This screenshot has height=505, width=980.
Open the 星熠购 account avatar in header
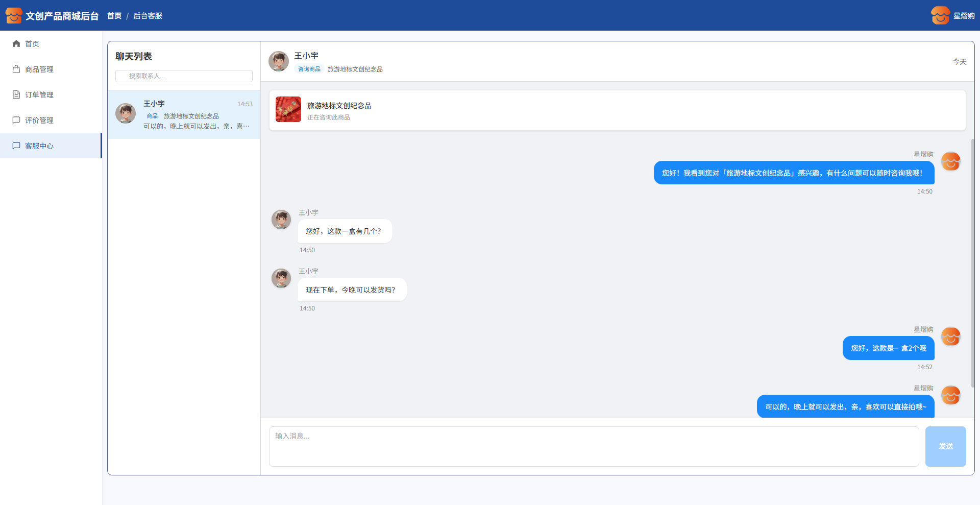click(x=940, y=16)
